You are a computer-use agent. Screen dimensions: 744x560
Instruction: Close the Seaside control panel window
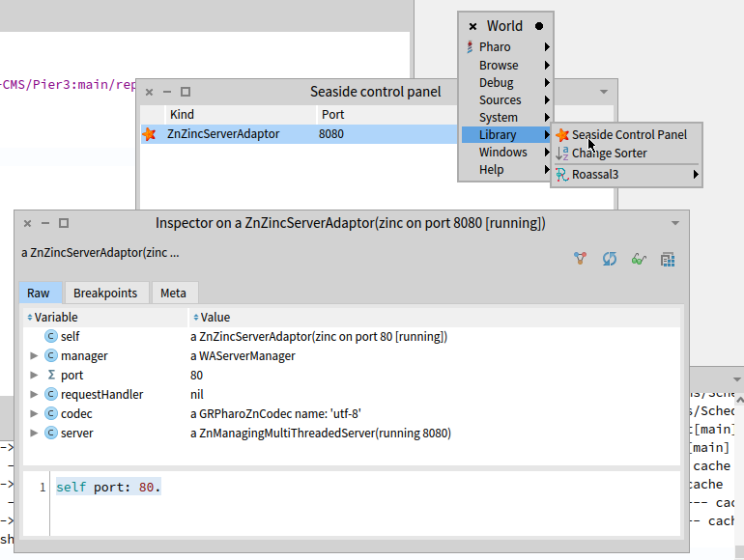pyautogui.click(x=149, y=92)
